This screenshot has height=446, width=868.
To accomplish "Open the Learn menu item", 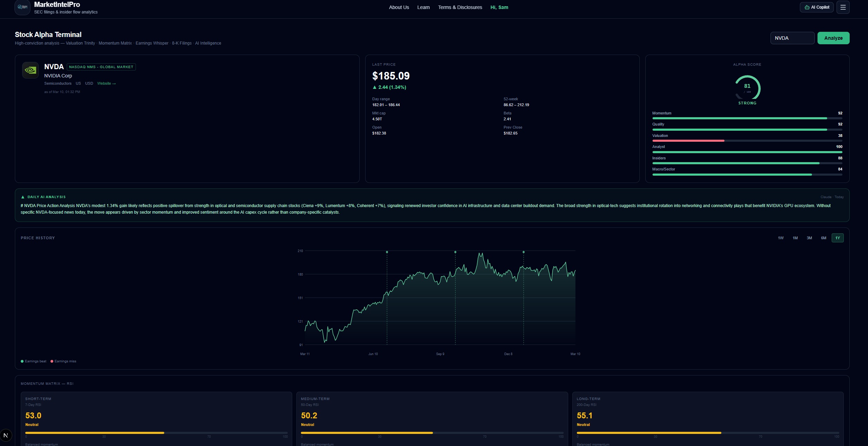I will pos(423,7).
